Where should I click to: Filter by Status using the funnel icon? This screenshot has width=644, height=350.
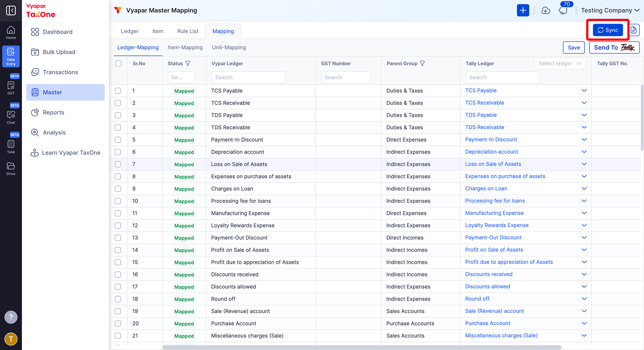click(188, 63)
